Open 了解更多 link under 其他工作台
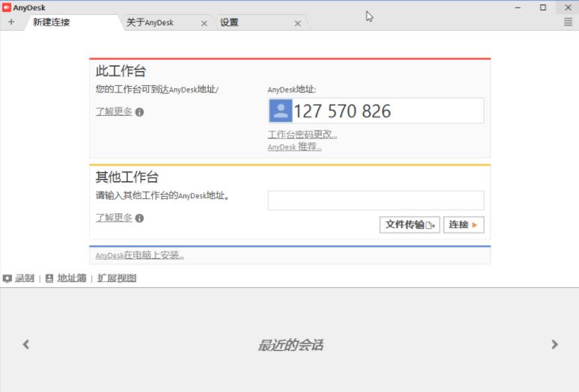The image size is (579, 392). pos(114,218)
